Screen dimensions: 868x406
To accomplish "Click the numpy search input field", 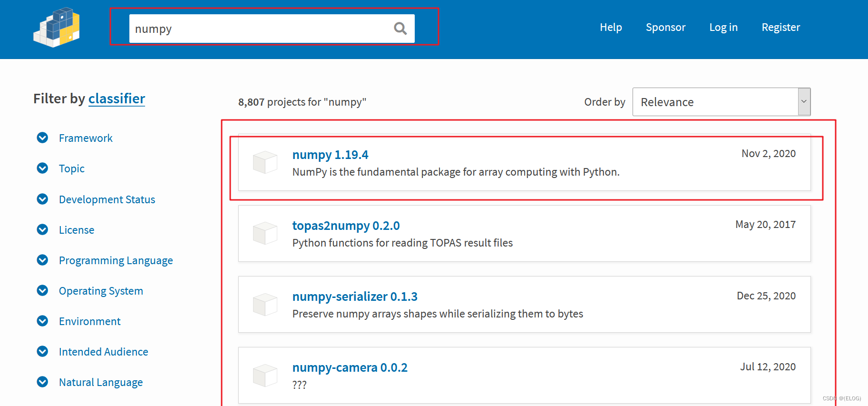I will pyautogui.click(x=272, y=29).
